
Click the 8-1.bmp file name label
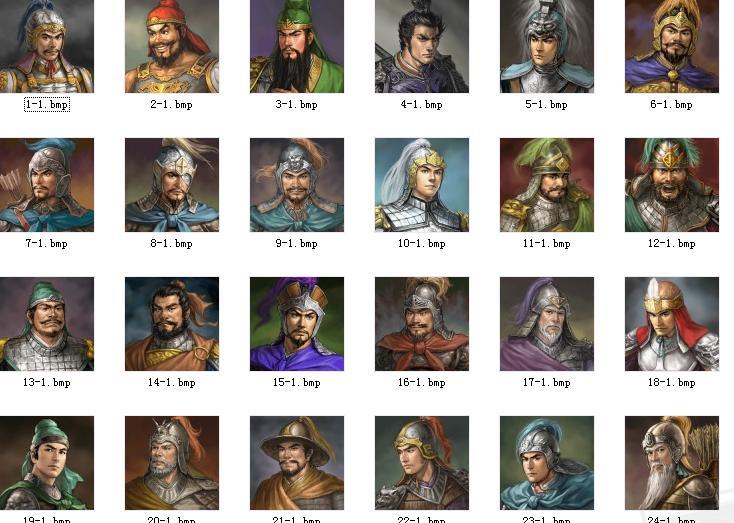click(171, 243)
